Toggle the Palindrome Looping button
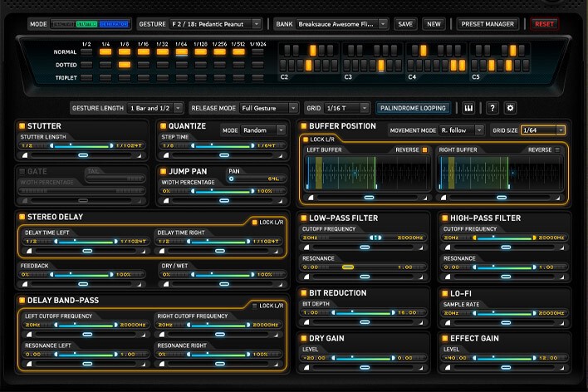This screenshot has height=392, width=588. pyautogui.click(x=413, y=108)
